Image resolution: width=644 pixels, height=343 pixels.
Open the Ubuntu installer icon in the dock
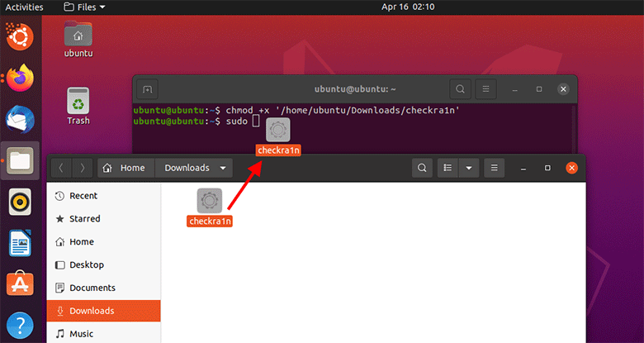pyautogui.click(x=19, y=37)
